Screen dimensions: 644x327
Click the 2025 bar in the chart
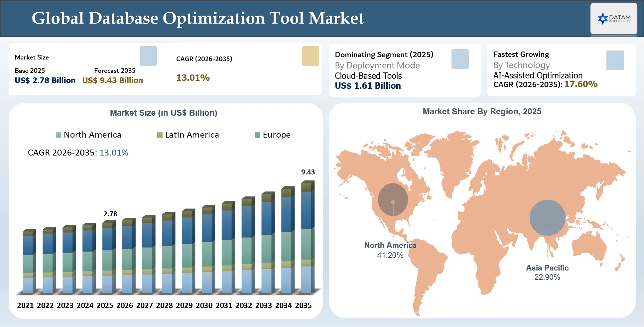point(109,257)
